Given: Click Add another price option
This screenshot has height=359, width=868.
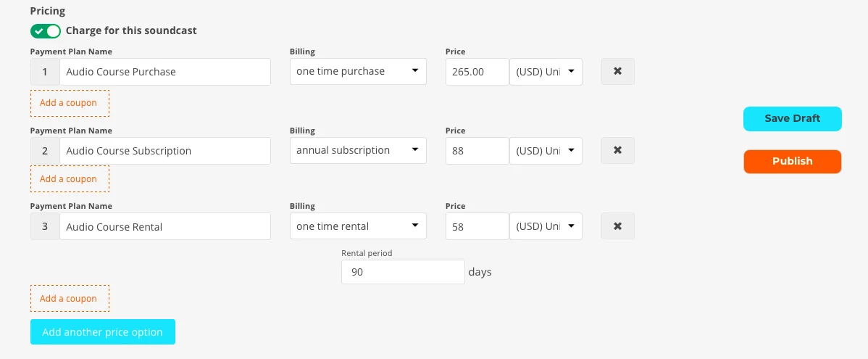Looking at the screenshot, I should coord(103,332).
